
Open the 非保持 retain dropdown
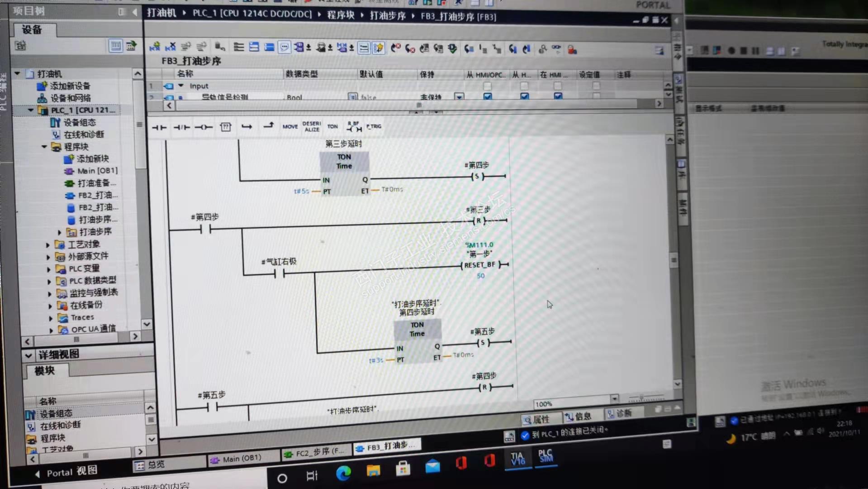click(x=459, y=96)
